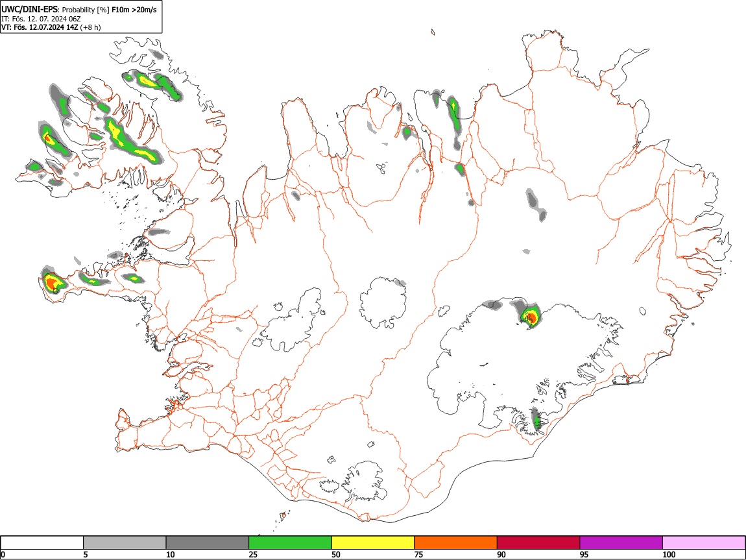Click the purple 95–100 legend swatch
The height and width of the screenshot is (560, 746).
(621, 543)
